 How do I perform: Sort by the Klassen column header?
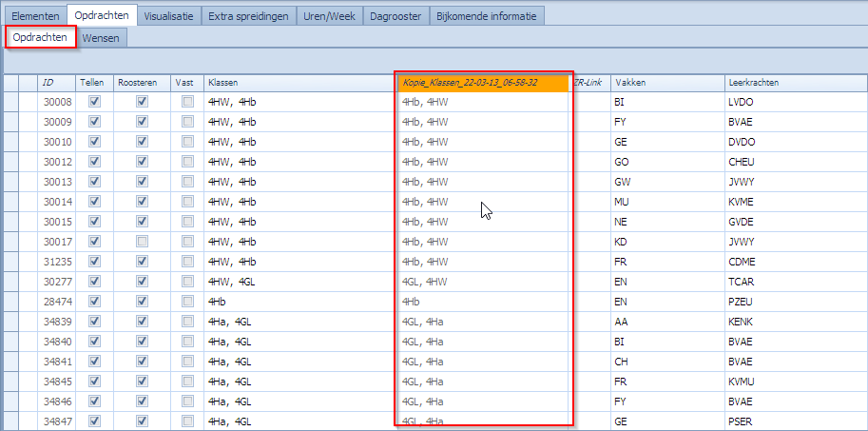click(x=300, y=83)
